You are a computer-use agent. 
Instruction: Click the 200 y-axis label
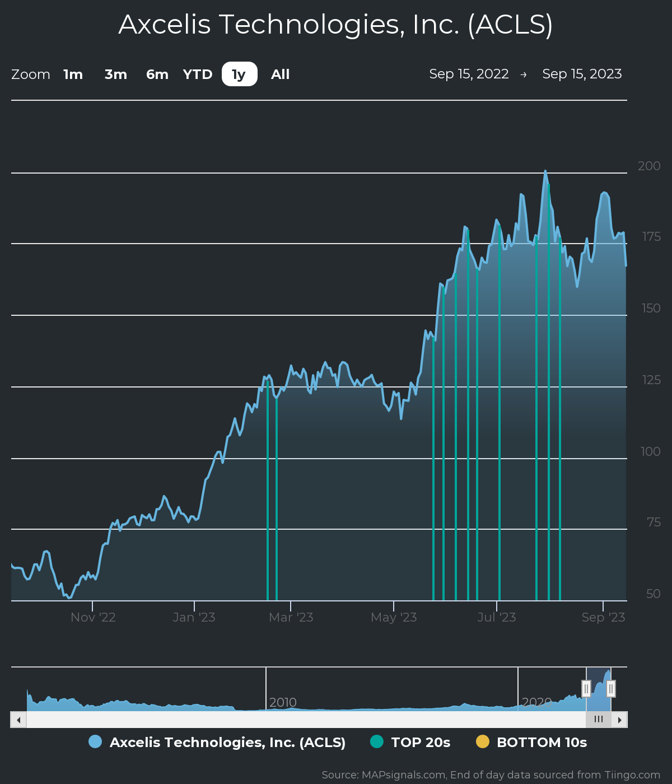coord(649,166)
